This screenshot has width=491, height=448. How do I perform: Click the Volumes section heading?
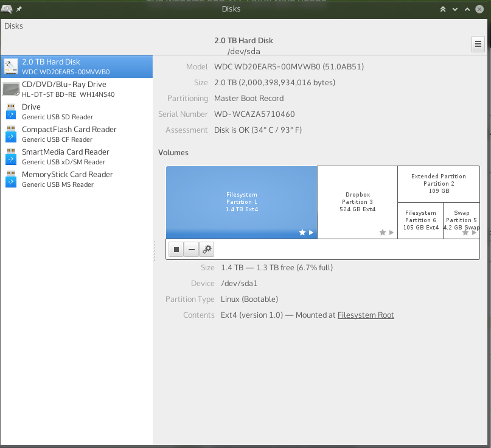click(173, 153)
